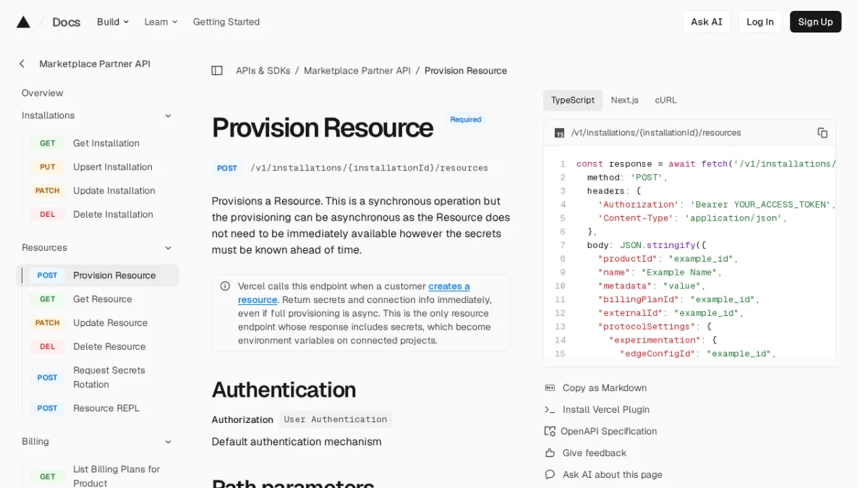Open Delete Installation sidebar item
Screen dimensions: 868x488
[97, 215]
